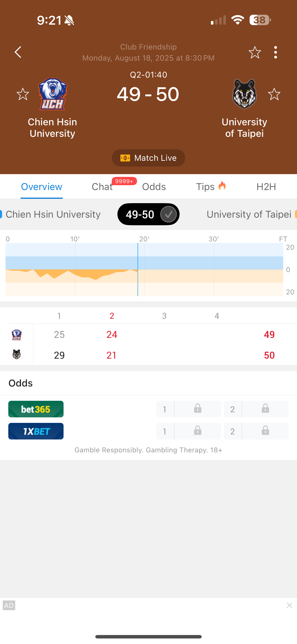Tap the checkmark in 49-50 score pill
Image resolution: width=297 pixels, height=644 pixels.
point(169,214)
